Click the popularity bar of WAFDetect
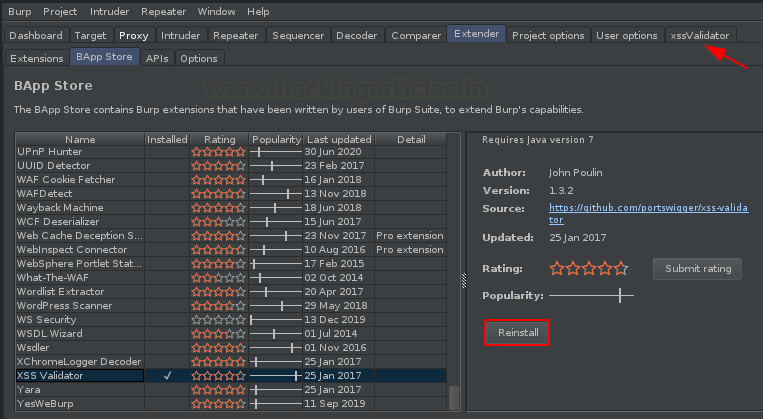763x419 pixels. click(x=275, y=193)
